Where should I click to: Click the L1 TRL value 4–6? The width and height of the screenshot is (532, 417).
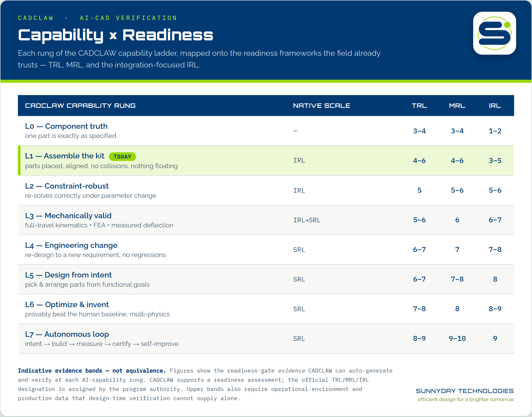(419, 161)
